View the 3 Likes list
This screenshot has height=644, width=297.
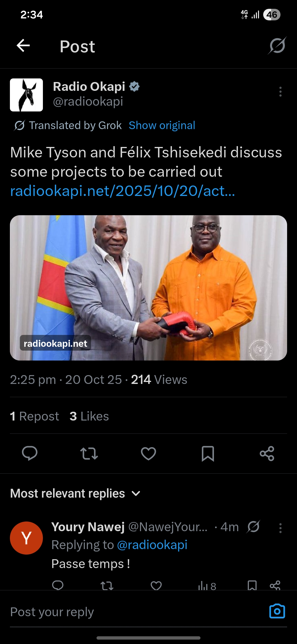89,416
